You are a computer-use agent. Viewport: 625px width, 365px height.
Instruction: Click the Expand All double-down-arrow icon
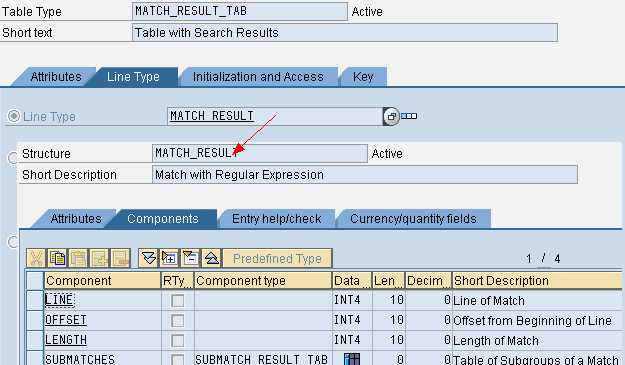point(149,258)
